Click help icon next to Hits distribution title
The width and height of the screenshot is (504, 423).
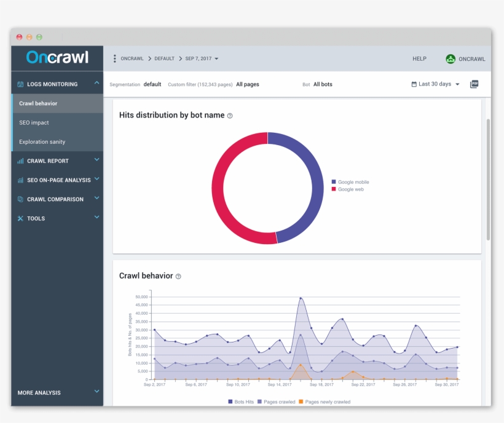click(230, 116)
